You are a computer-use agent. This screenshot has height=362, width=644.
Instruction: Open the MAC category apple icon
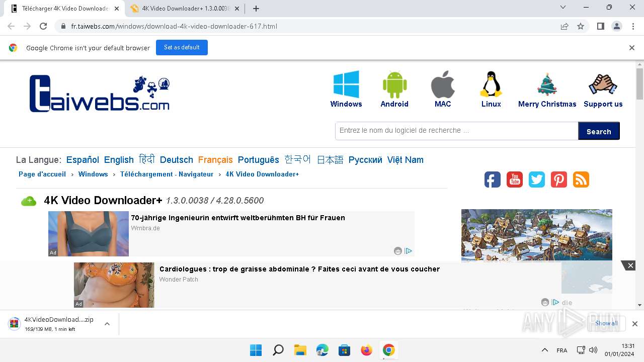[x=443, y=84]
